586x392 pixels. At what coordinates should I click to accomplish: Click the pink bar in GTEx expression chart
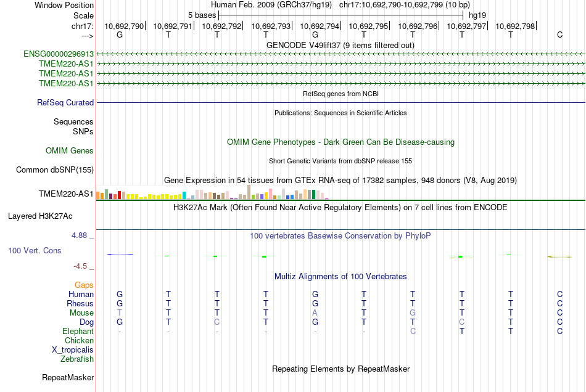pos(270,194)
